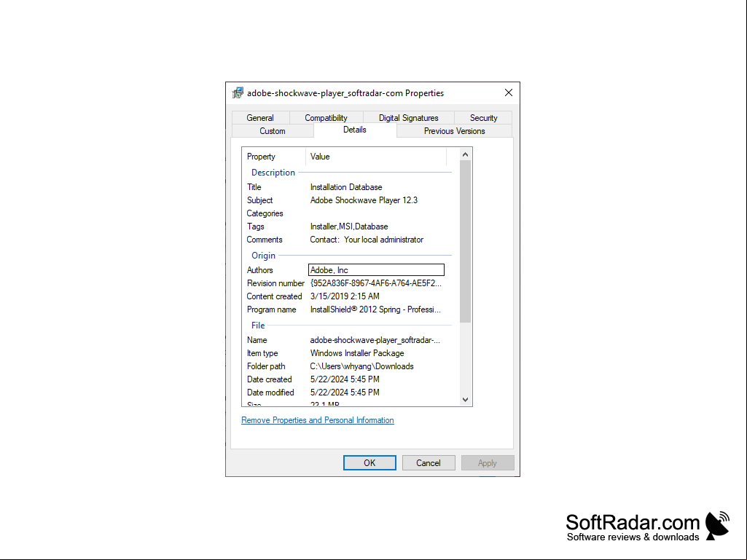Select Tags value 'Installer,MSI,Database'
The height and width of the screenshot is (560, 747).
coord(349,226)
